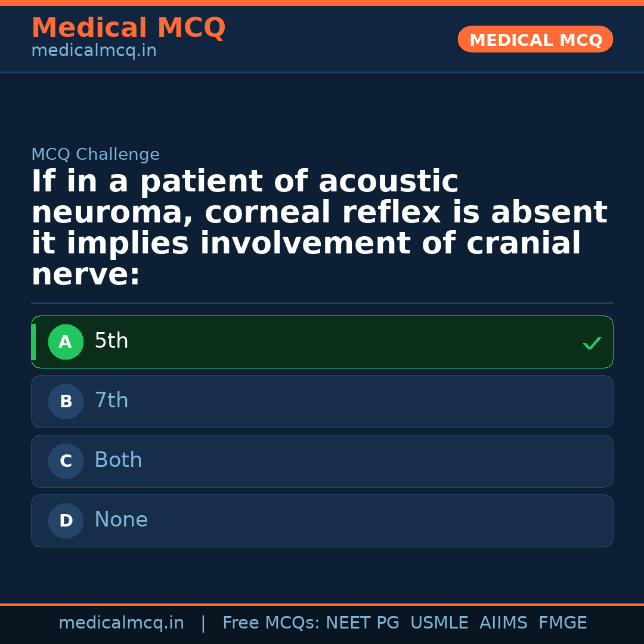Viewport: 644px width, 644px height.
Task: Select answer option D, None
Action: coord(322,521)
